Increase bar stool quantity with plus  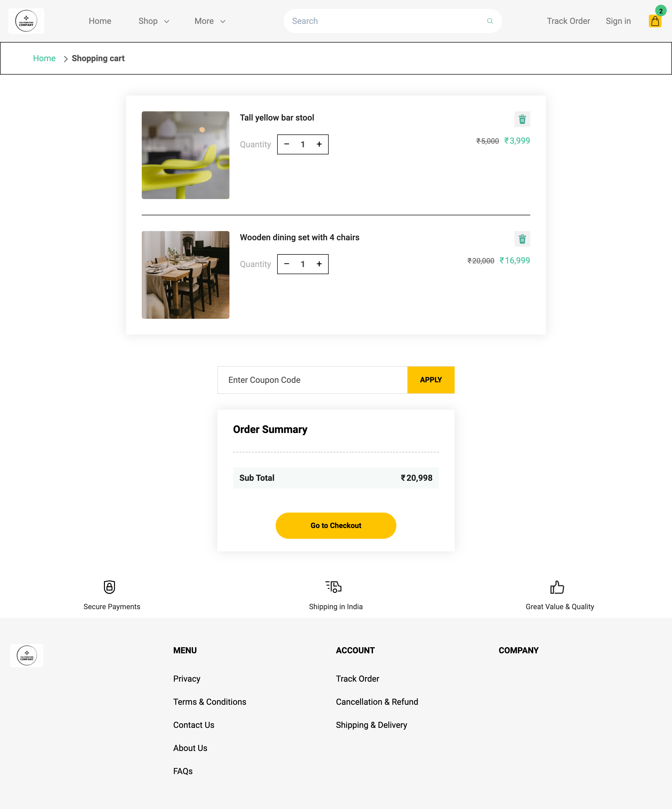point(319,144)
